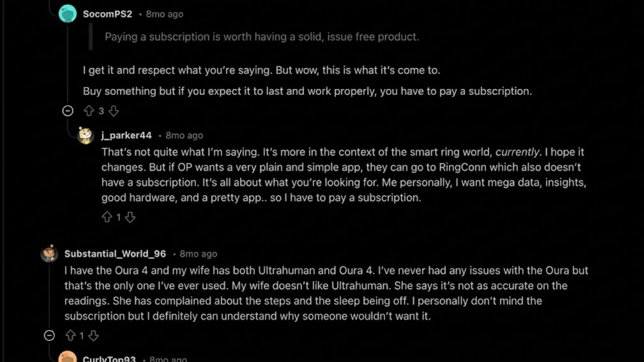
Task: Upvote SocomPS2's comment
Action: (89, 111)
